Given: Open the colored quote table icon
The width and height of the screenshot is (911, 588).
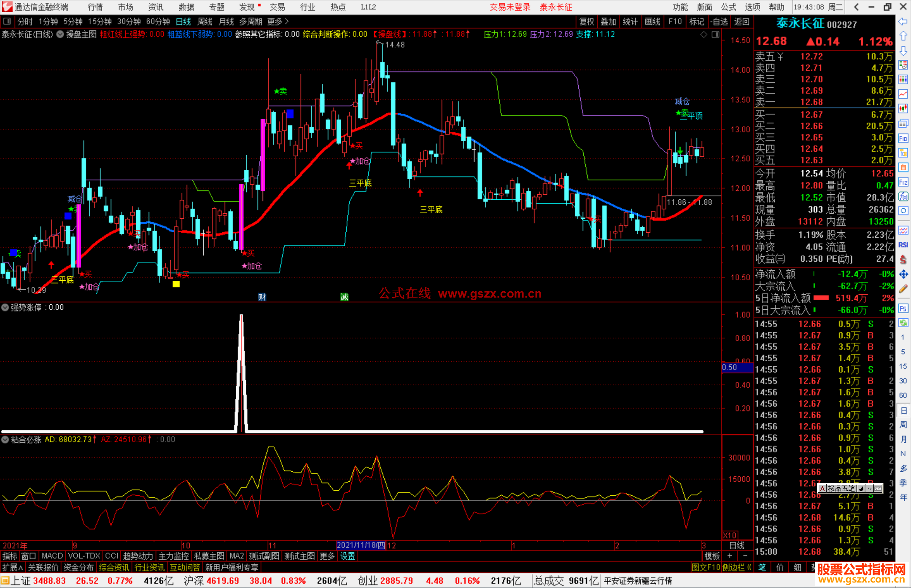Looking at the screenshot, I should pyautogui.click(x=903, y=79).
